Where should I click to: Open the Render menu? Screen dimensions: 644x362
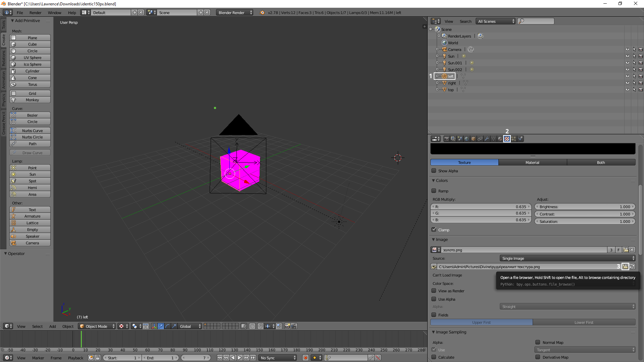(35, 13)
